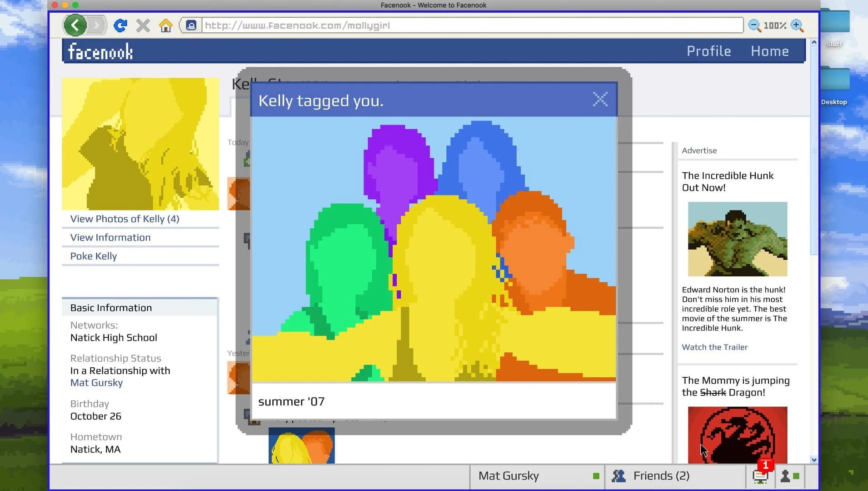Screen dimensions: 868x491
Task: Open the home page via the house icon
Action: (166, 25)
